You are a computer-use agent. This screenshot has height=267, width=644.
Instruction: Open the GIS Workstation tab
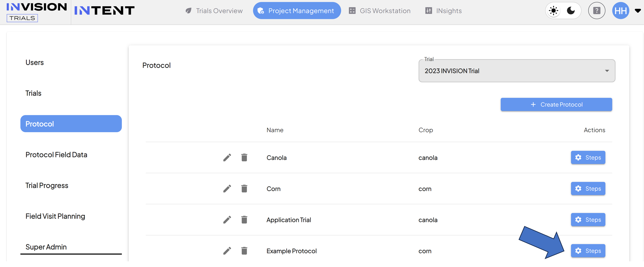click(x=379, y=11)
